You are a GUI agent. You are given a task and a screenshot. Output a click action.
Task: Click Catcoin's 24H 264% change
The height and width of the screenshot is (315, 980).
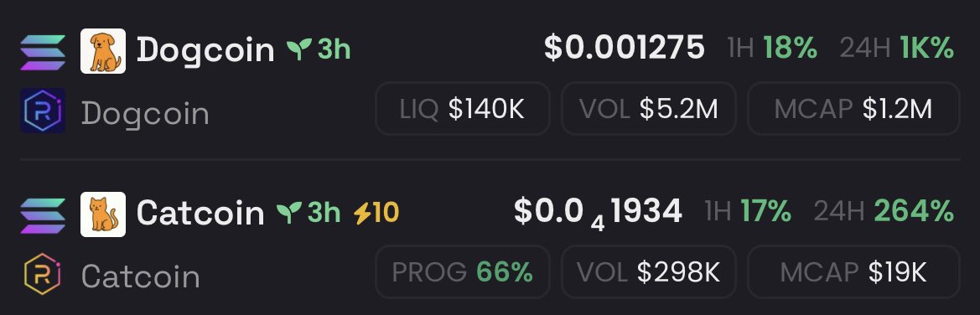point(884,211)
